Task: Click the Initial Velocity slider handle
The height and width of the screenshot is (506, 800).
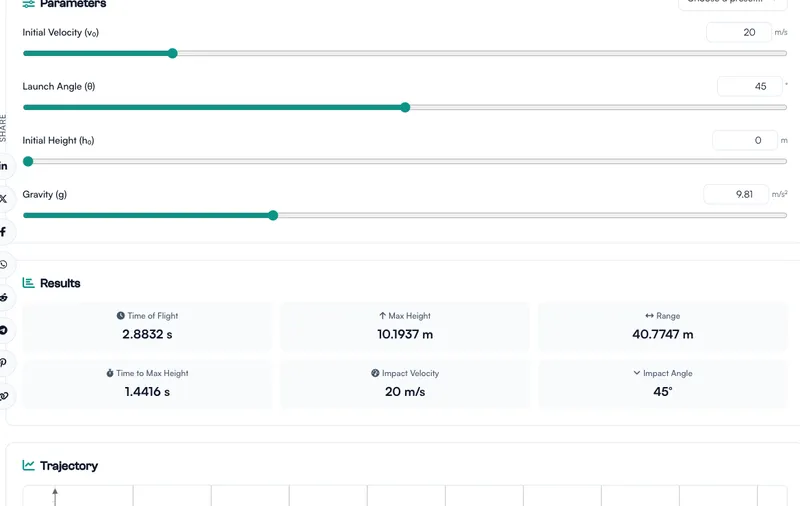Action: pos(172,53)
